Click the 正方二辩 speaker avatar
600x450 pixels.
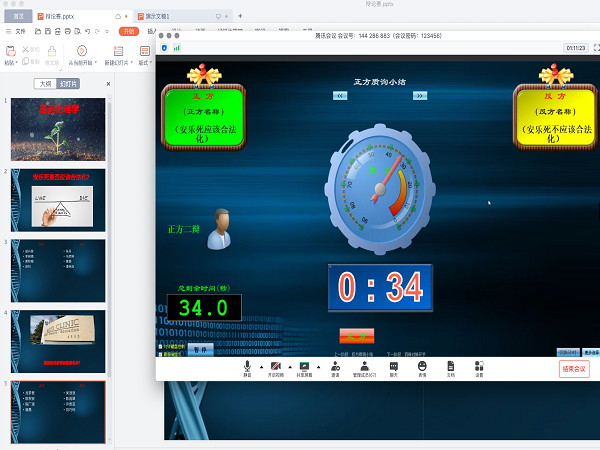click(x=219, y=229)
